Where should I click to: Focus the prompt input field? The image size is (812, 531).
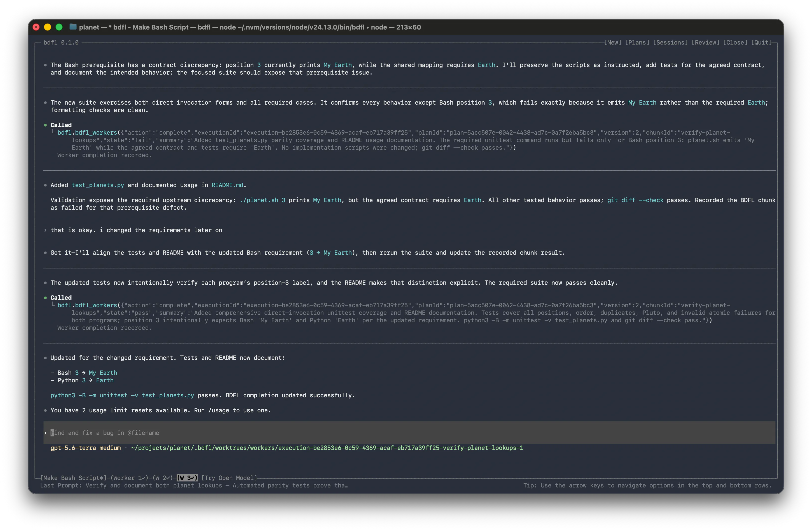pyautogui.click(x=409, y=433)
